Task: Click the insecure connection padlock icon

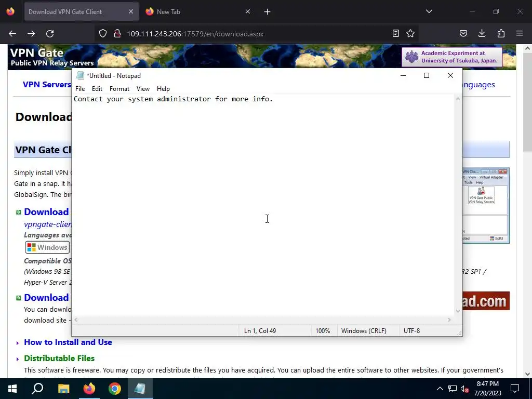Action: click(x=117, y=33)
